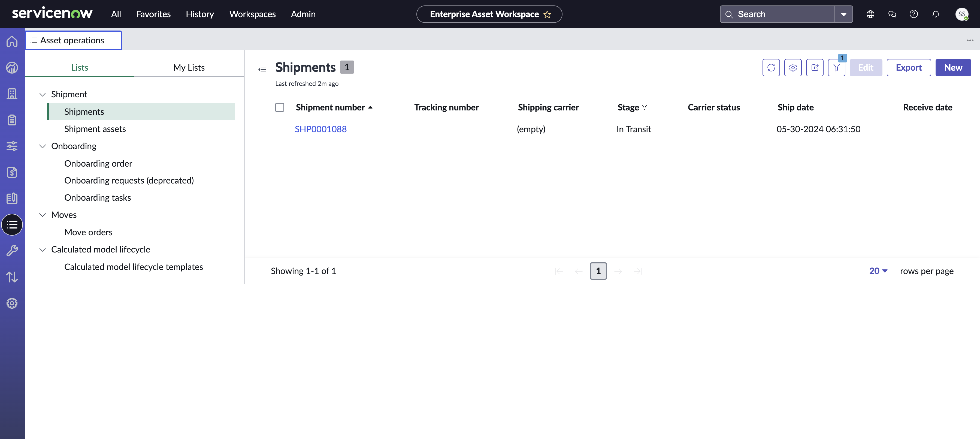Collapse the Moves tree group

coord(43,215)
